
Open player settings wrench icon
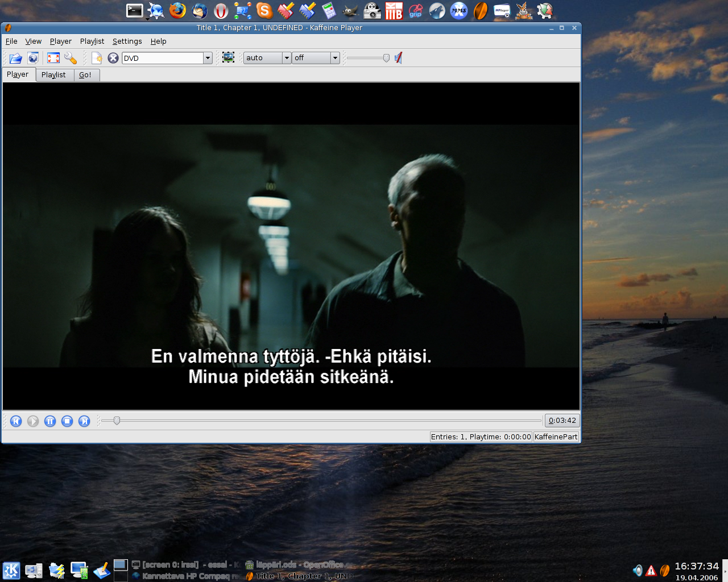[71, 58]
